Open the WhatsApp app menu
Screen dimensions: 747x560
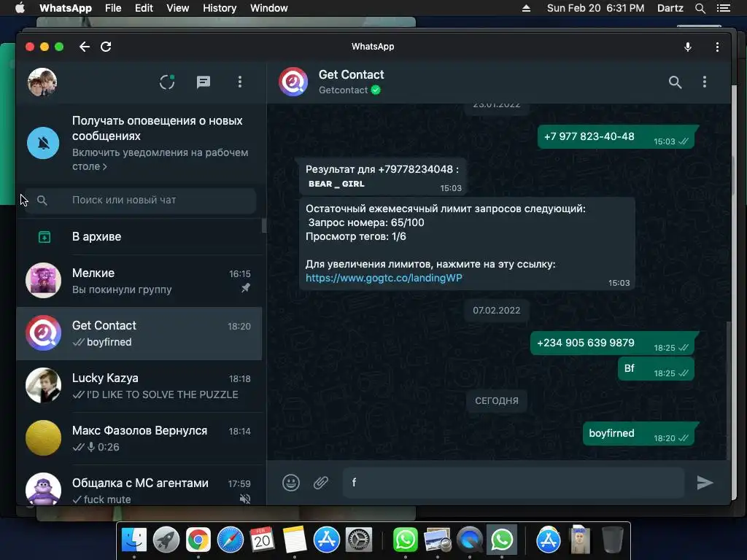tap(65, 8)
